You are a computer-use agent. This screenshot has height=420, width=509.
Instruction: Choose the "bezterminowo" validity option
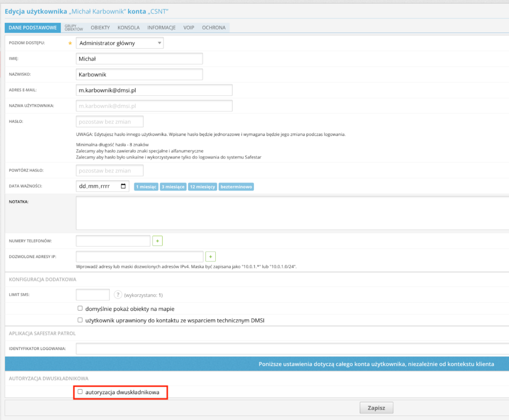pos(236,187)
